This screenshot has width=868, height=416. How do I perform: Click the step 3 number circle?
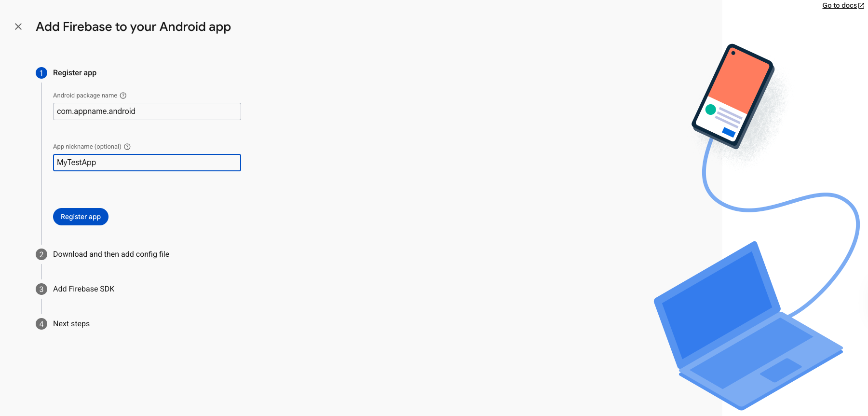pos(41,289)
